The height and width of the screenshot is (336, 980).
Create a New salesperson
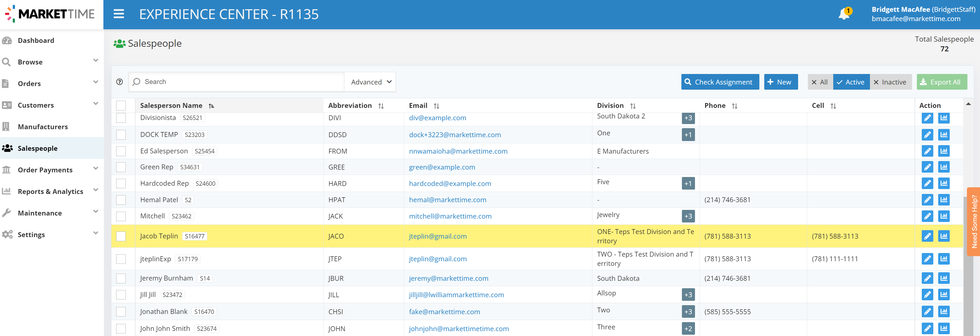tap(781, 82)
